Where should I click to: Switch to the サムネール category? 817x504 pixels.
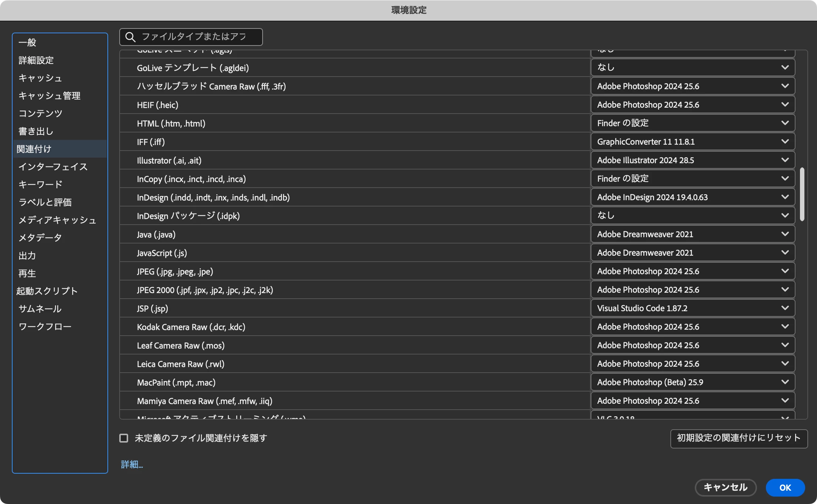(x=40, y=309)
